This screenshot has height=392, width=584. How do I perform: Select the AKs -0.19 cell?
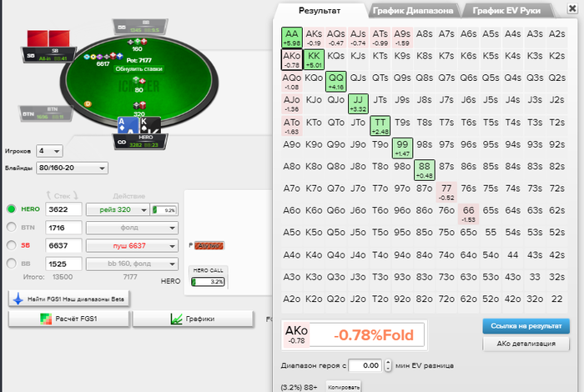point(314,38)
